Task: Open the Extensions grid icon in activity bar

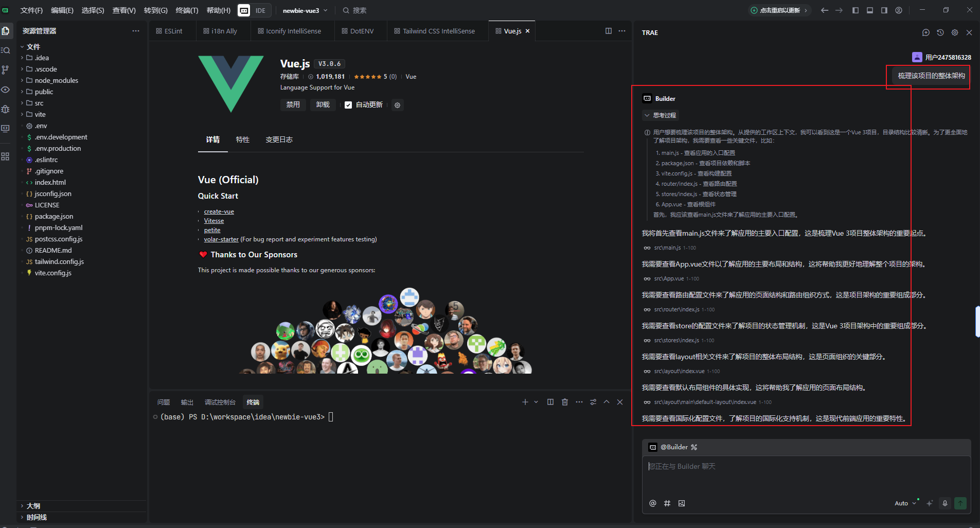Action: point(6,156)
